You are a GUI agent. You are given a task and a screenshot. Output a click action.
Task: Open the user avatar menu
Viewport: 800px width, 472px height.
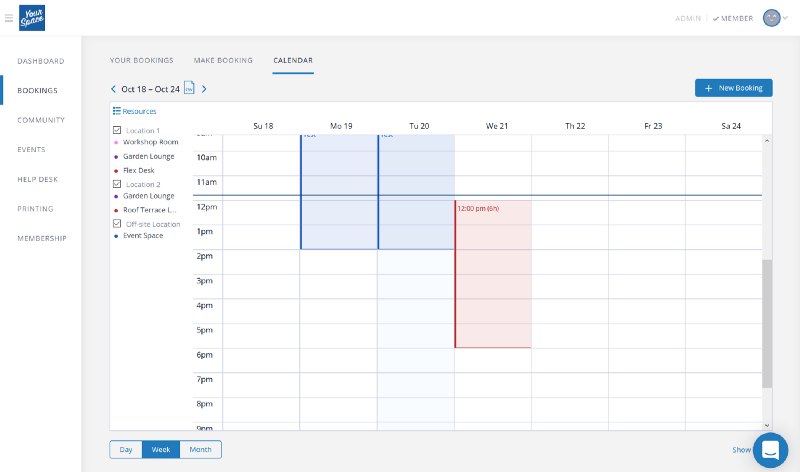(x=771, y=18)
